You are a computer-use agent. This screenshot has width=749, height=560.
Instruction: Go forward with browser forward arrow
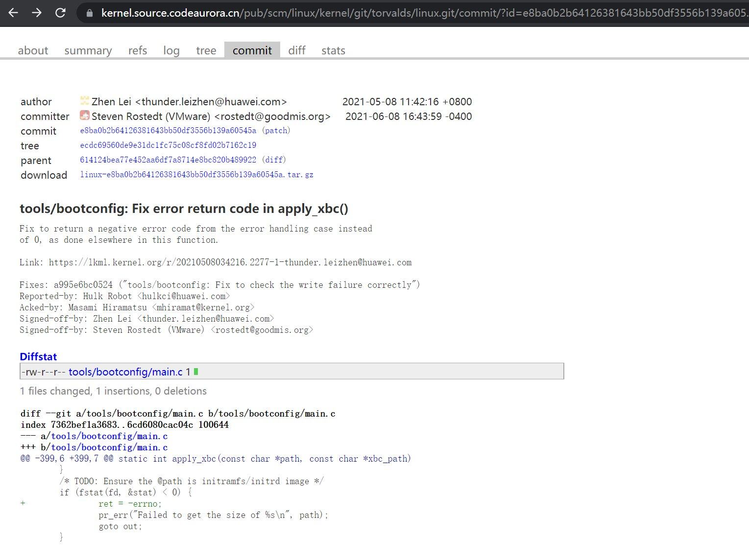pos(37,12)
